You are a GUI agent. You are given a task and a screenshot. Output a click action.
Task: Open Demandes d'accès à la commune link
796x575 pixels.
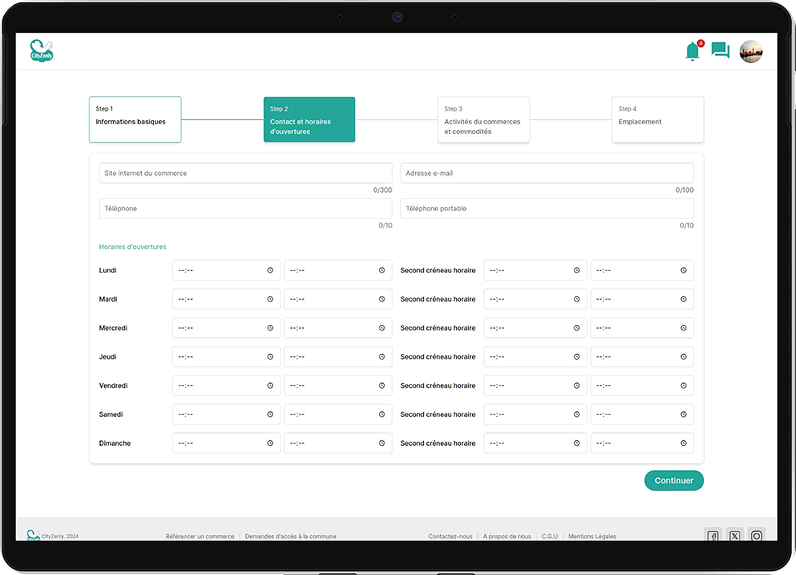click(290, 536)
